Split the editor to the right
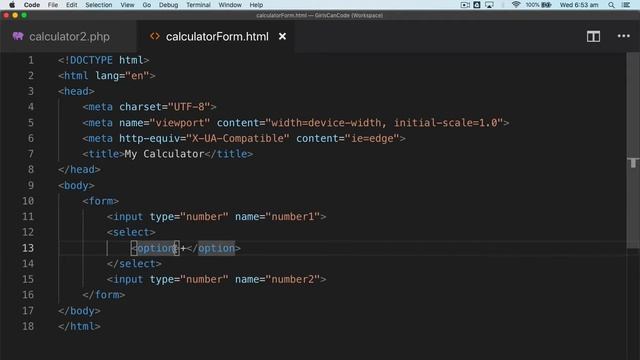The width and height of the screenshot is (640, 360). (593, 36)
